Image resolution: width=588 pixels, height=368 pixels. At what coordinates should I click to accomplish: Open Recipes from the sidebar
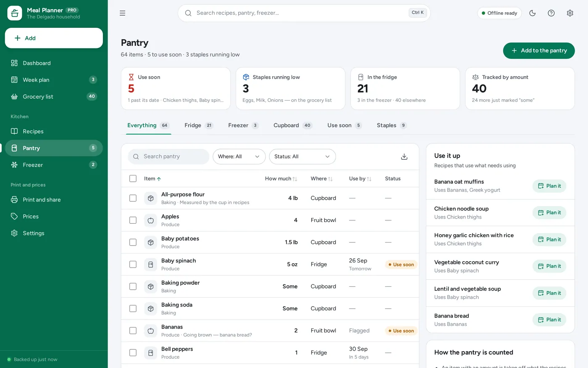tap(54, 131)
